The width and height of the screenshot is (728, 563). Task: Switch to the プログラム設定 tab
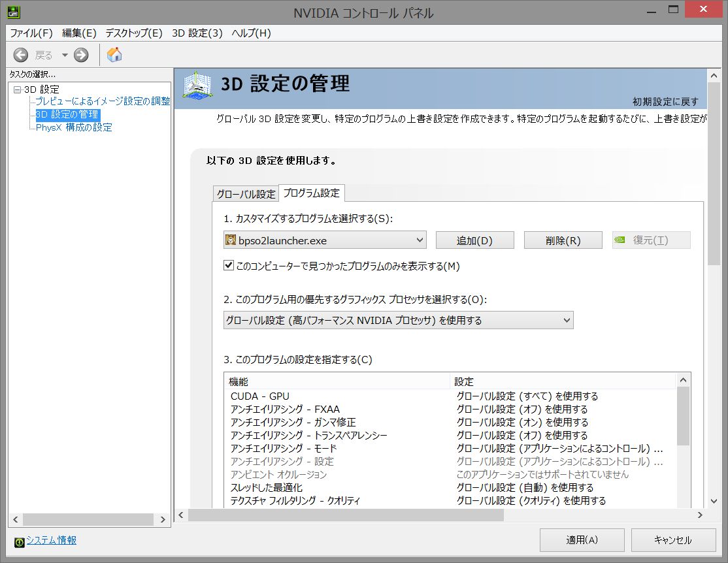tap(312, 193)
